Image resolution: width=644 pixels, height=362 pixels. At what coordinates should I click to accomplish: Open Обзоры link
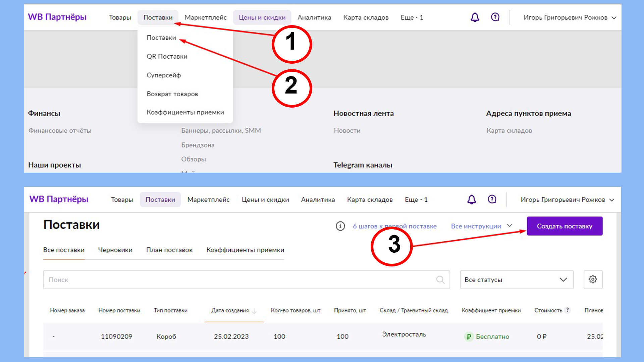[x=194, y=159]
